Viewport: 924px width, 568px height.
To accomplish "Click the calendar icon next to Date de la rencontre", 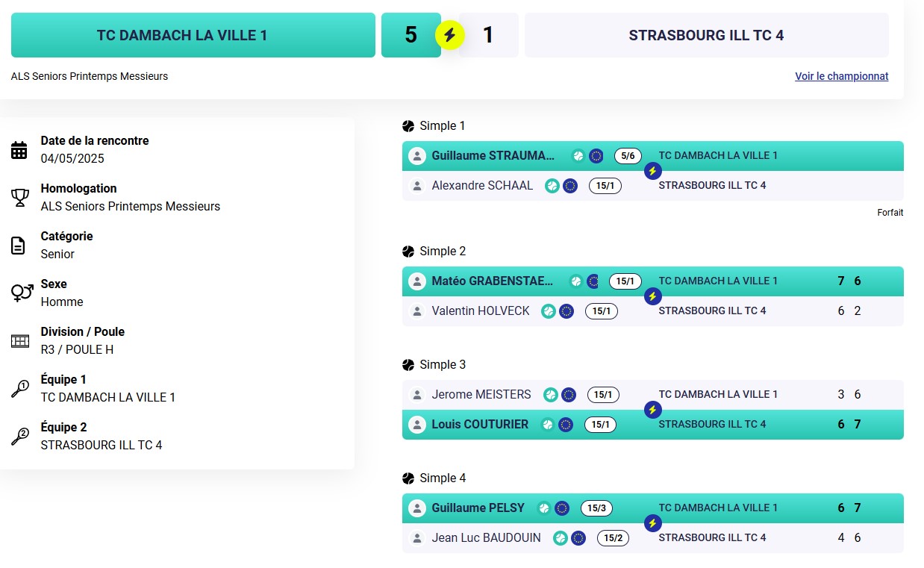I will tap(19, 150).
